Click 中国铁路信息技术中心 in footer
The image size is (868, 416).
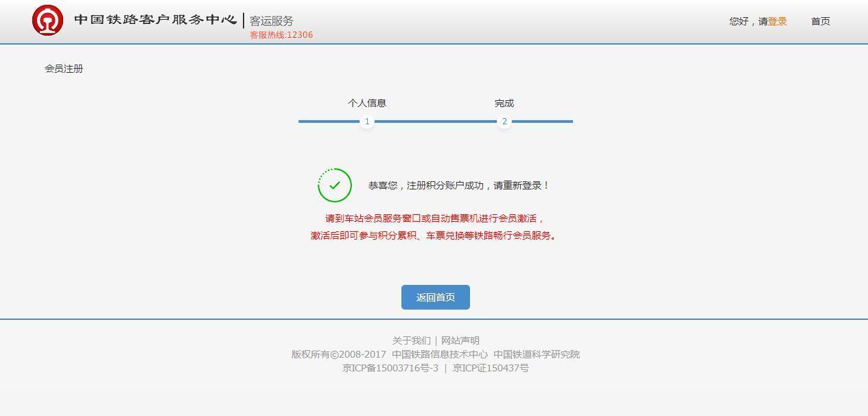[440, 354]
